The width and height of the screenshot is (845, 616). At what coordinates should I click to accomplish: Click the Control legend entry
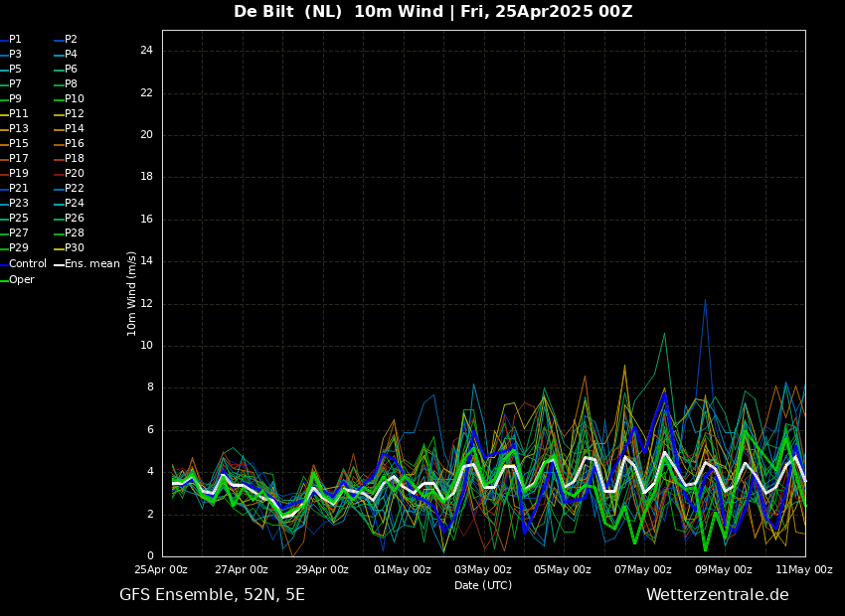click(27, 264)
